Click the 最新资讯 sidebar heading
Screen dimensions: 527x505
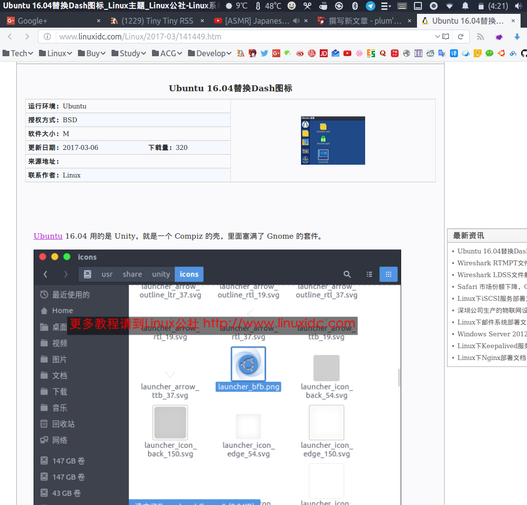pos(469,235)
